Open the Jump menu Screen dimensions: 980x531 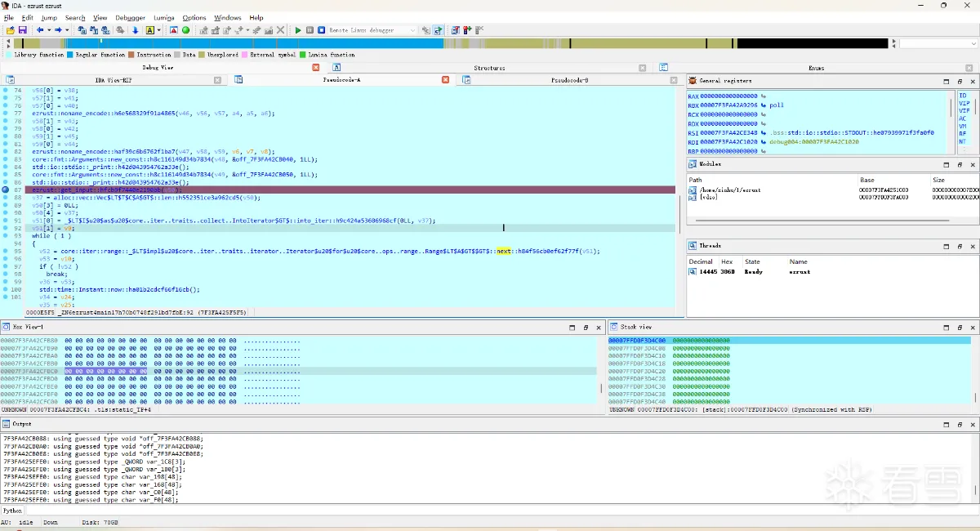point(49,17)
